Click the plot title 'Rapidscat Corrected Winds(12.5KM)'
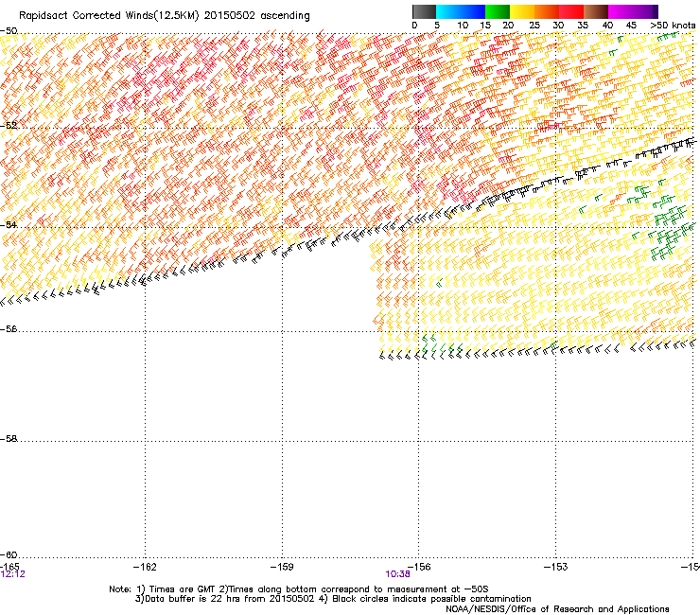Viewport: 700px width, 615px height. pos(109,15)
